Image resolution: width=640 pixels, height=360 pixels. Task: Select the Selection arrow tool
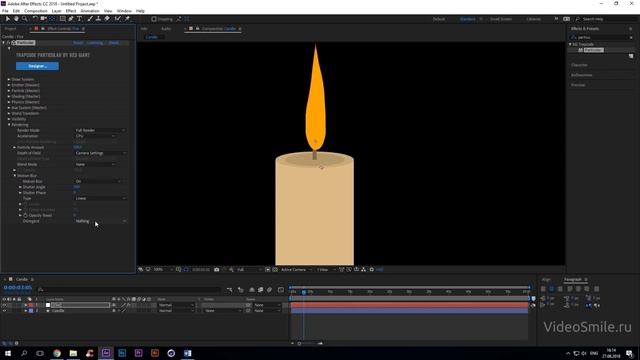8,19
